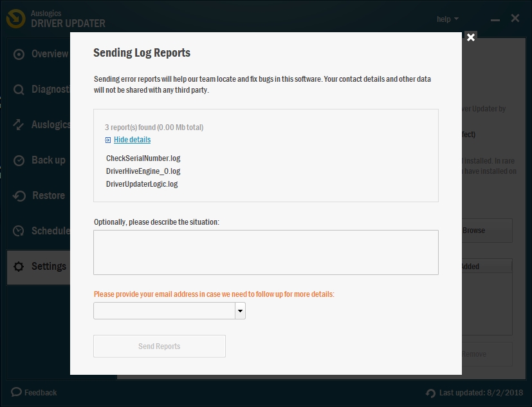Click the situation description text box

pos(266,252)
